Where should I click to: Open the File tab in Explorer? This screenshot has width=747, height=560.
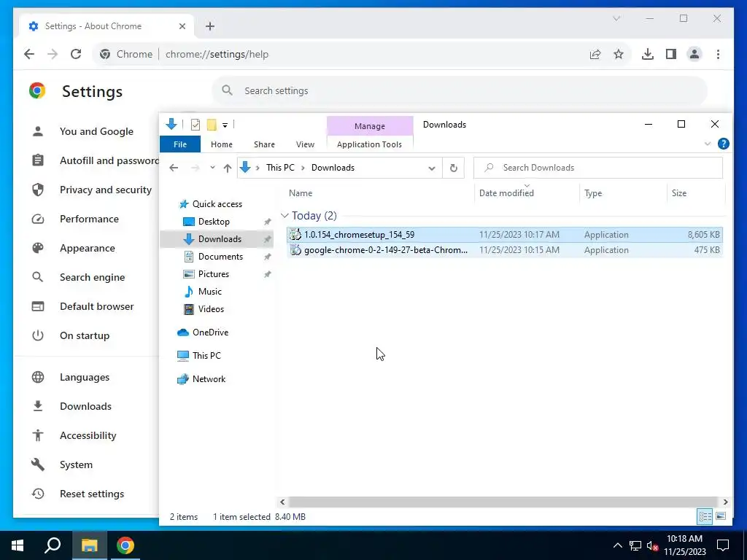coord(180,144)
